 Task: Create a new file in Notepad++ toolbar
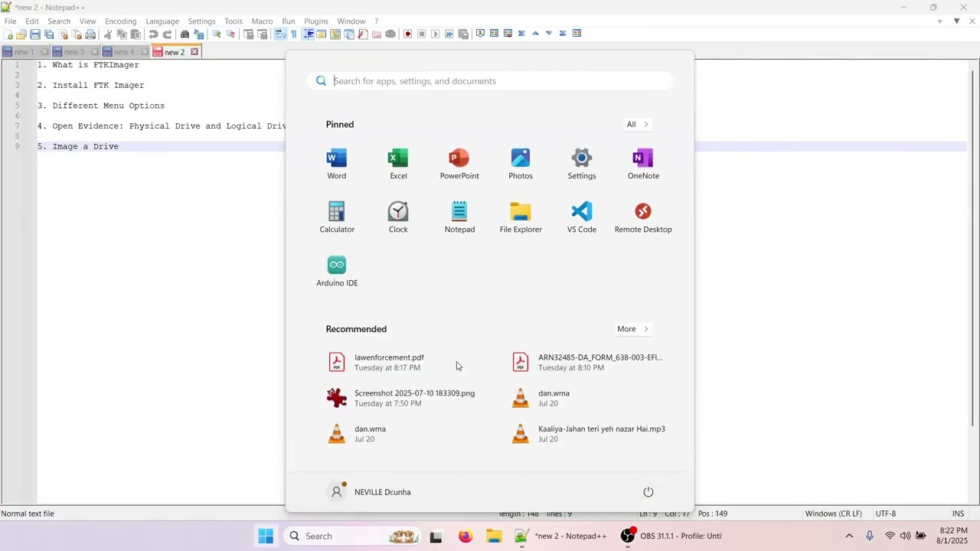pos(9,34)
